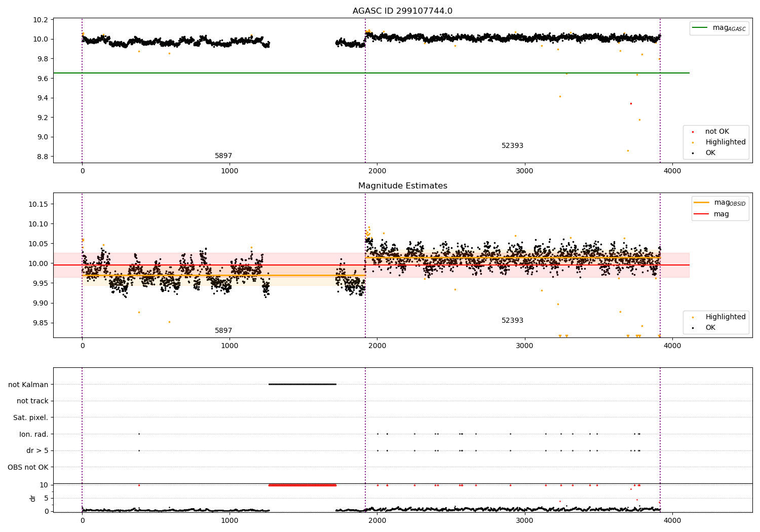The width and height of the screenshot is (760, 532).
Task: Click the "10.05" y-axis tick label
Action: [x=38, y=244]
